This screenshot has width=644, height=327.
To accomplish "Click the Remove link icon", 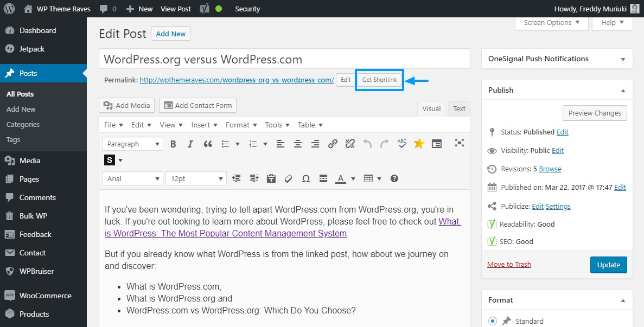I will [x=350, y=144].
